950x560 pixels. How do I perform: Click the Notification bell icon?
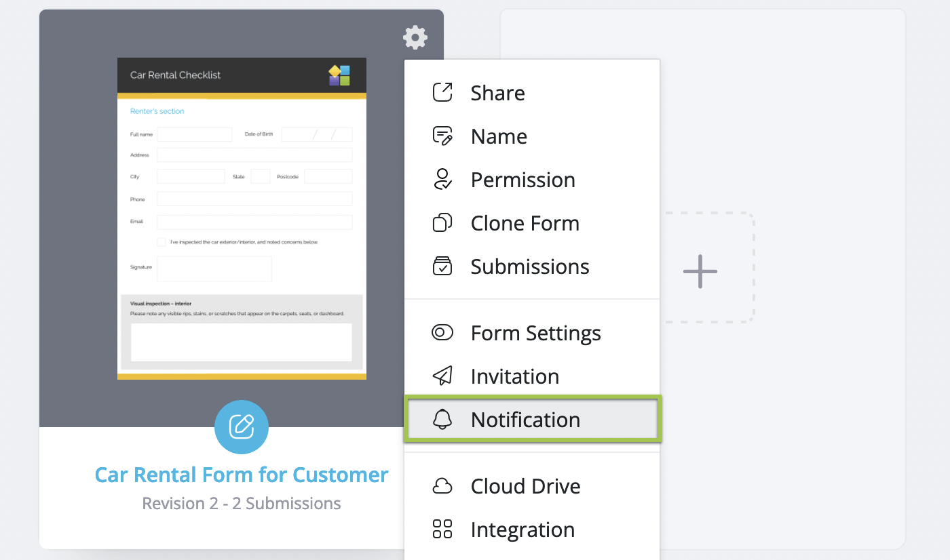(x=442, y=419)
